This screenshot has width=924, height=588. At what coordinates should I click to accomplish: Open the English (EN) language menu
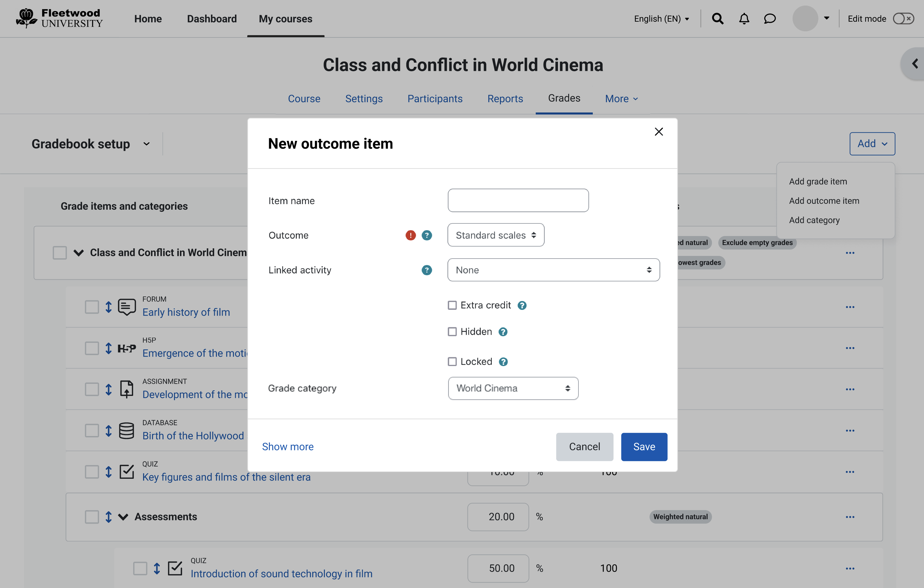coord(662,18)
